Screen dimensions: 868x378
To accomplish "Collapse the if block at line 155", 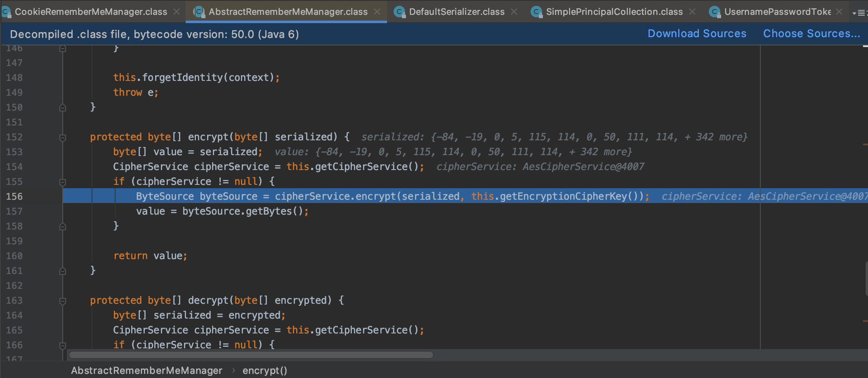I will pyautogui.click(x=63, y=182).
